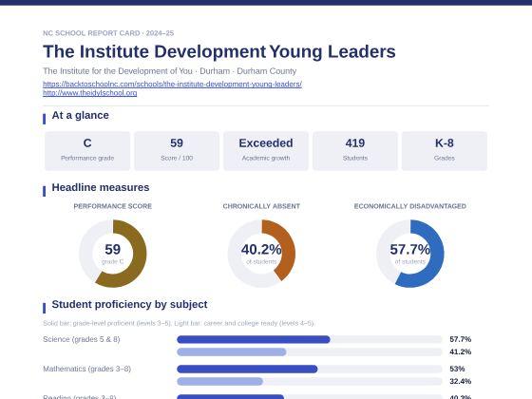Click the '53%' Mathematics value
The height and width of the screenshot is (399, 532).
457,369
